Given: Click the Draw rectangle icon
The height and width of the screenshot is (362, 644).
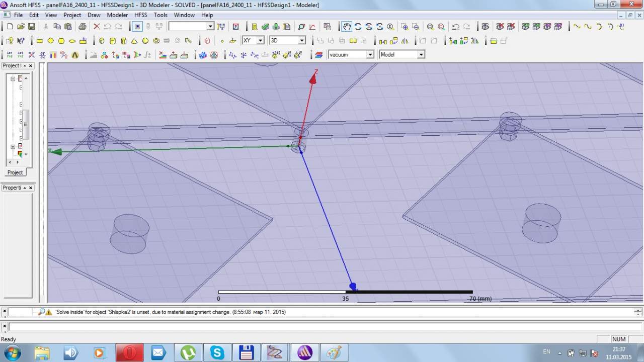Looking at the screenshot, I should coord(40,41).
